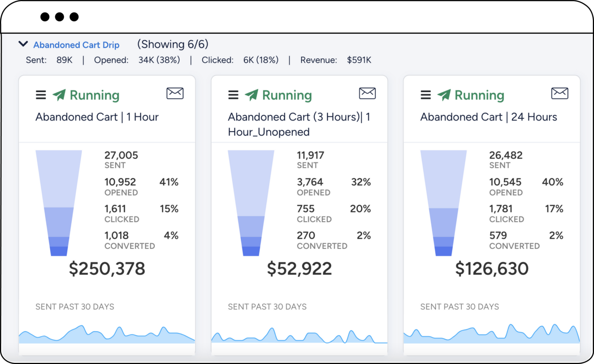594x364 pixels.
Task: Click the $126,630 revenue figure
Action: [491, 269]
